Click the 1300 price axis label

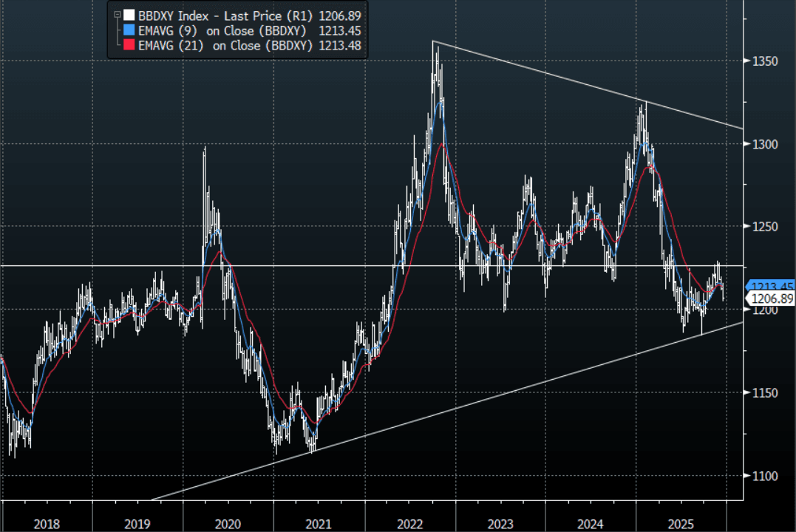(765, 145)
